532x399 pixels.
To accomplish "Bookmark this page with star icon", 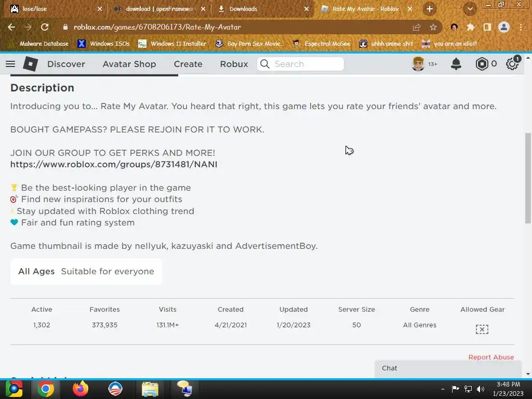I will click(x=433, y=28).
